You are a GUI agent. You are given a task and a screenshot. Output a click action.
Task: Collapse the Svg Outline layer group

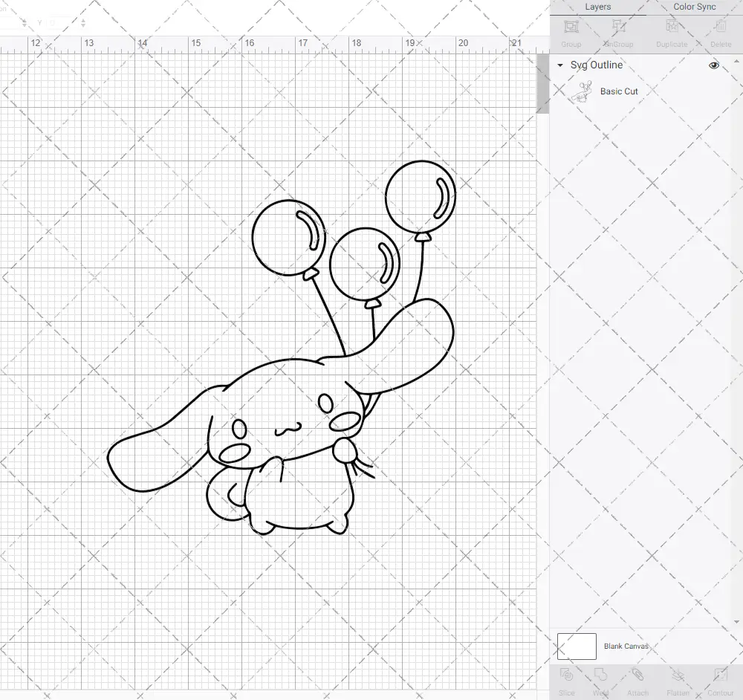560,65
